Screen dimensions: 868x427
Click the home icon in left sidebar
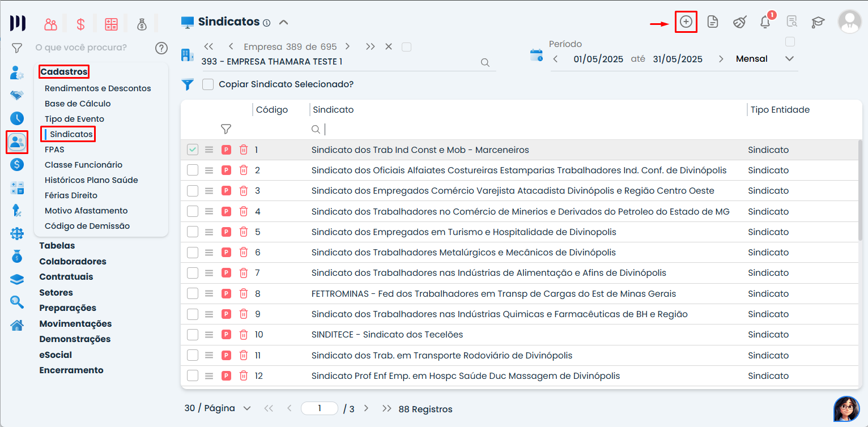click(x=17, y=325)
